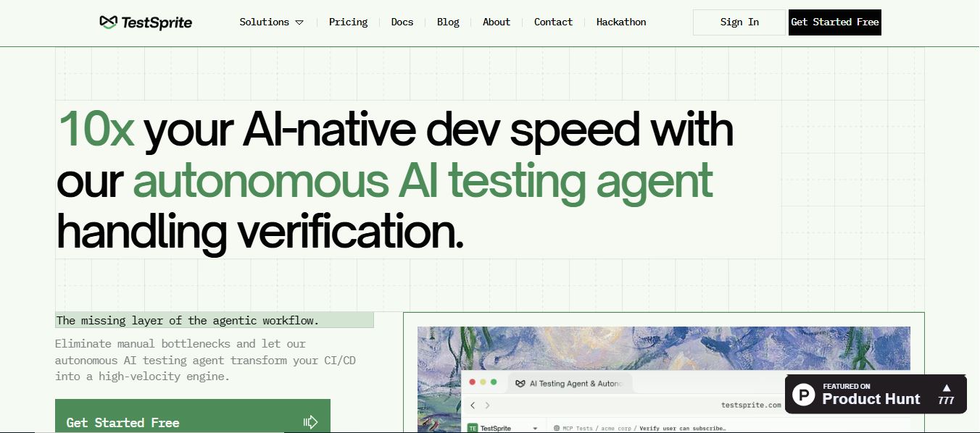Click the upvote triangle above 777
This screenshot has width=980, height=433.
[x=946, y=387]
